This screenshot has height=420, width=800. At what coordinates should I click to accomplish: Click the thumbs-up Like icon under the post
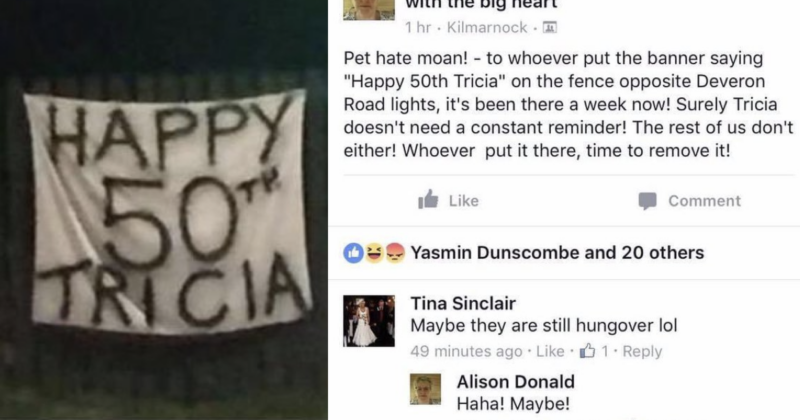(x=428, y=200)
